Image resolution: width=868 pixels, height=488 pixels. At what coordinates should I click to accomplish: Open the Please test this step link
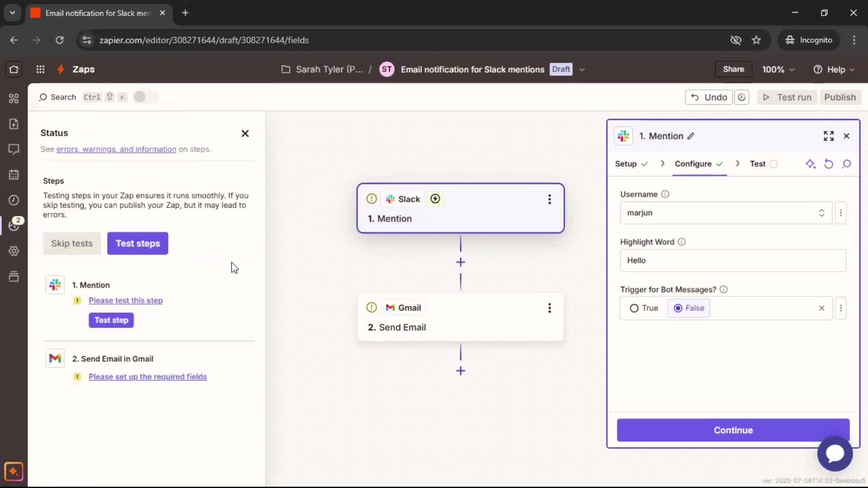point(126,300)
